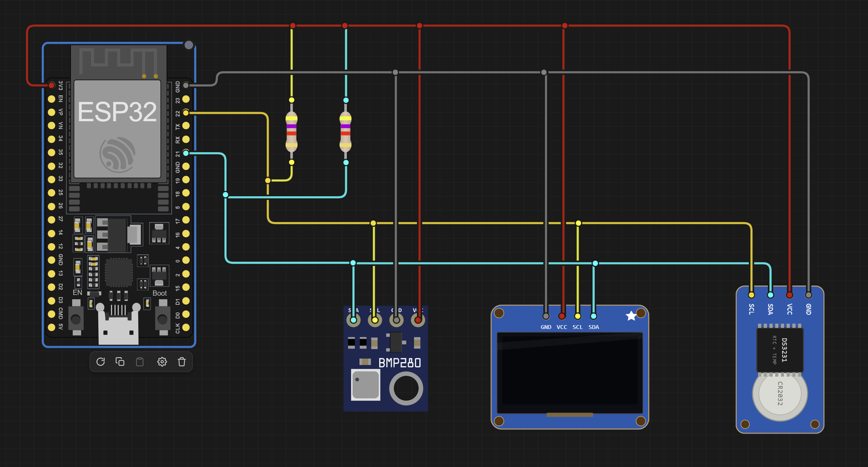This screenshot has height=467, width=868.
Task: Rotate the selected ESP32 part
Action: tap(100, 362)
